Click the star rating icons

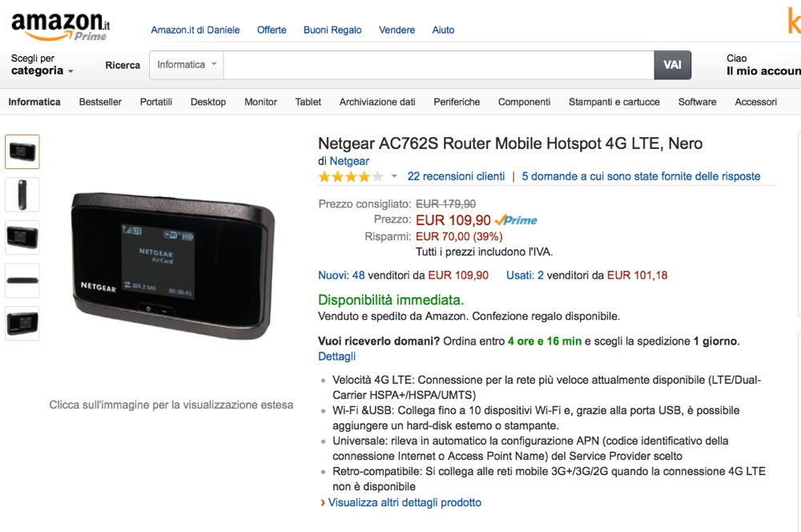(351, 177)
